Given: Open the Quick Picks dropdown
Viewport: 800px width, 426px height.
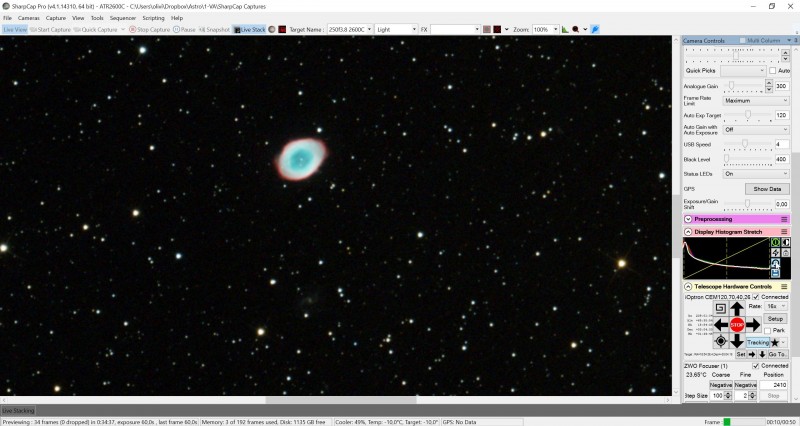Looking at the screenshot, I should click(x=743, y=70).
